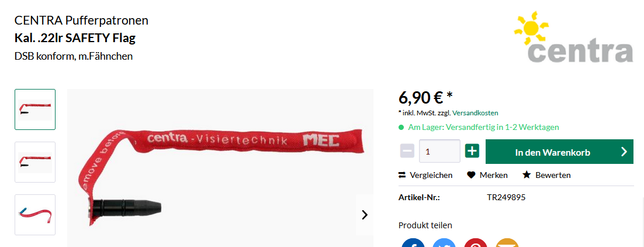Image resolution: width=644 pixels, height=247 pixels.
Task: Click the Bewerten text link
Action: pyautogui.click(x=553, y=175)
